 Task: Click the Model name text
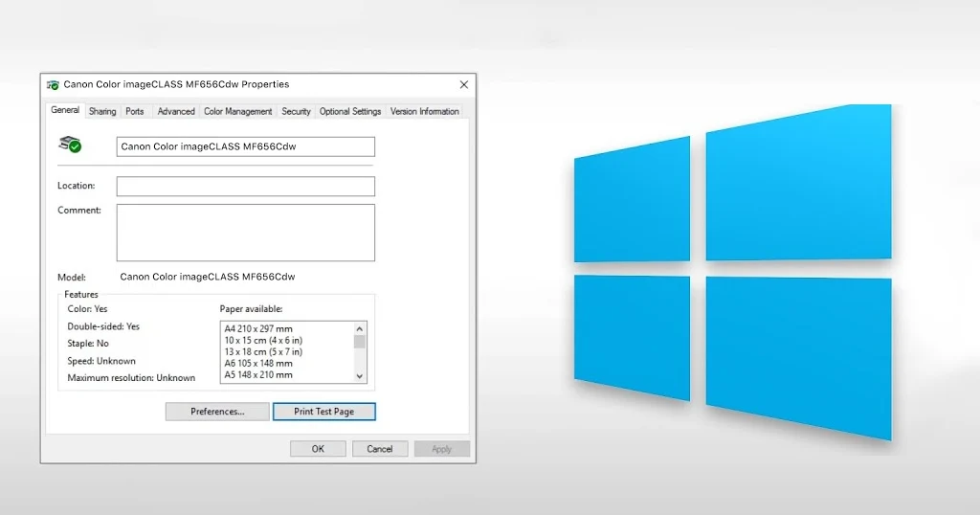pos(208,277)
